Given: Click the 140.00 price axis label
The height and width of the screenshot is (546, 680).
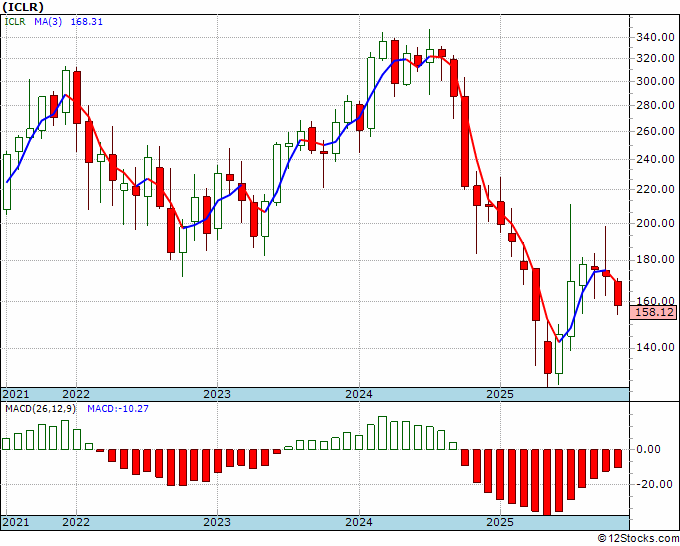Looking at the screenshot, I should coord(655,347).
